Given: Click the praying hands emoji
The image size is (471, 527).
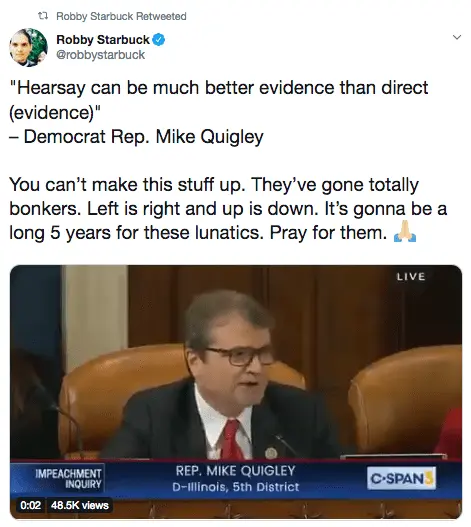Looking at the screenshot, I should pyautogui.click(x=405, y=232).
